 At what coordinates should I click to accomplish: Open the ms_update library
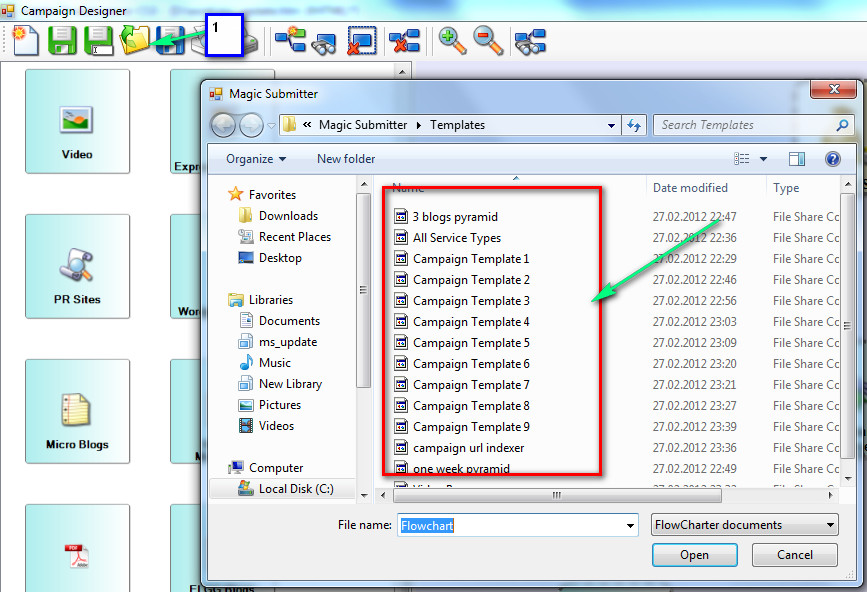[x=278, y=342]
